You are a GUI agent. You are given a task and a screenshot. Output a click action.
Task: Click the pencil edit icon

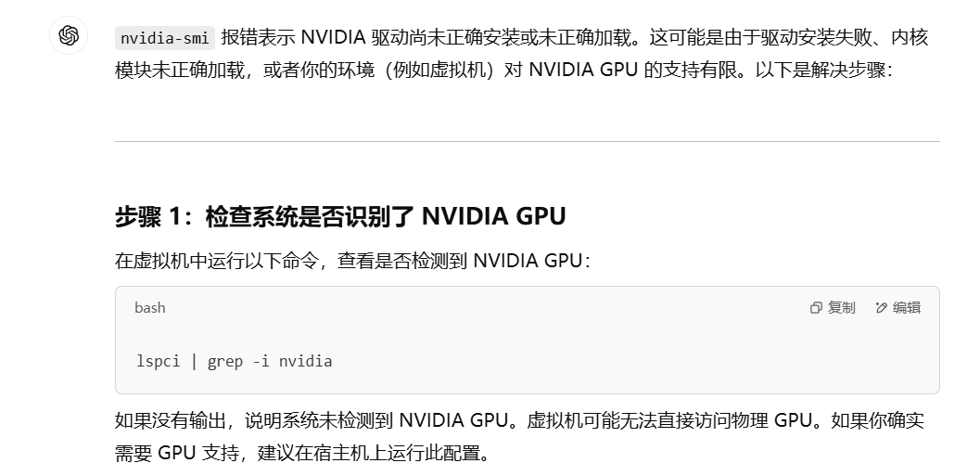click(882, 308)
